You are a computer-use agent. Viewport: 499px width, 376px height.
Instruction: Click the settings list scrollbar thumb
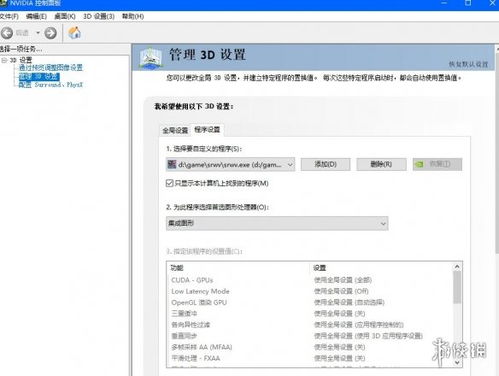[x=457, y=287]
